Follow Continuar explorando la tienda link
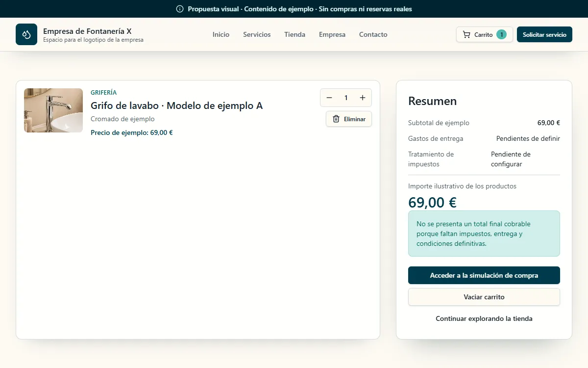Image resolution: width=588 pixels, height=368 pixels. (x=484, y=318)
